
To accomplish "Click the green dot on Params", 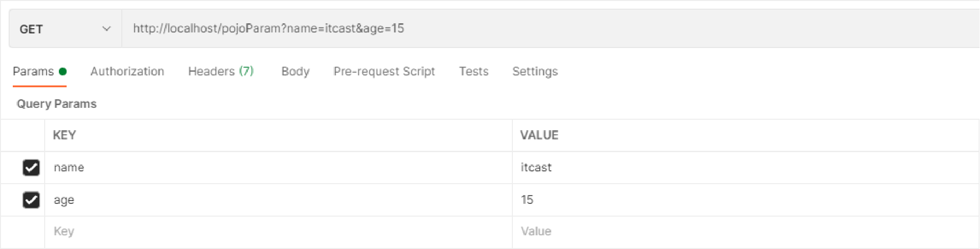I will [63, 71].
